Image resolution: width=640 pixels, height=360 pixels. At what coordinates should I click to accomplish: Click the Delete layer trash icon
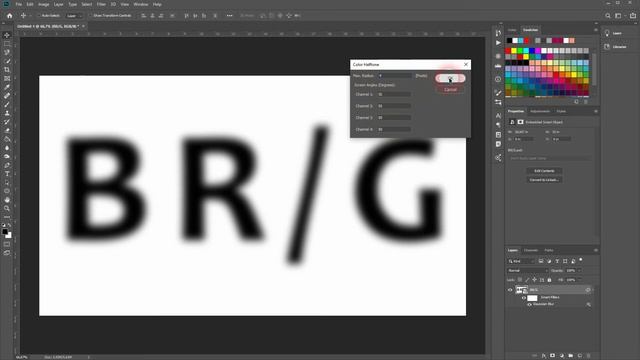point(589,356)
